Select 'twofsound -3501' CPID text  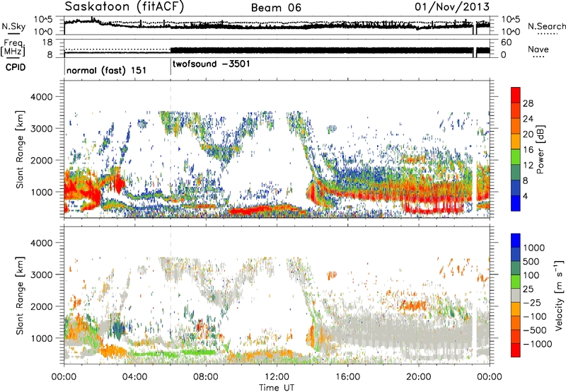(211, 64)
